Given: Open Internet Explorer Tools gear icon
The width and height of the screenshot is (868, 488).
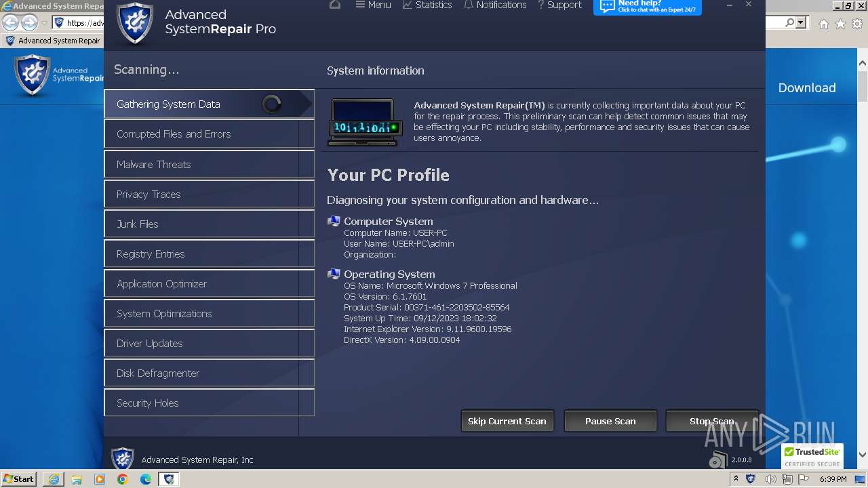Looking at the screenshot, I should tap(857, 24).
